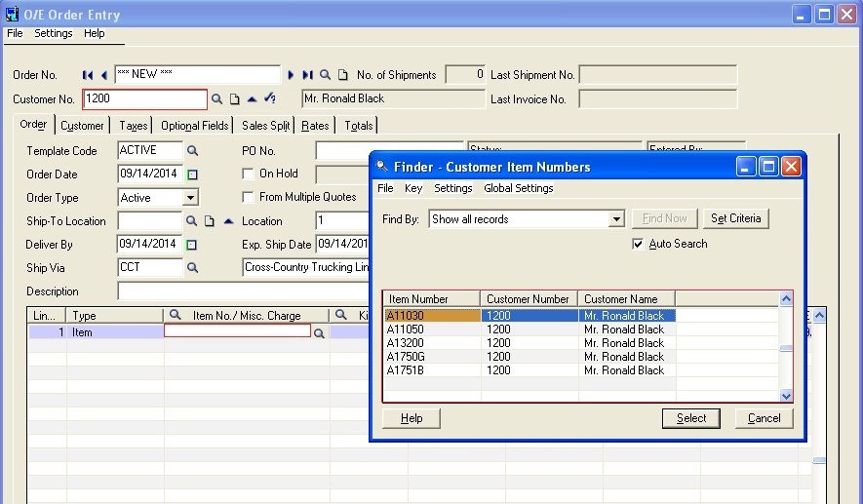The height and width of the screenshot is (504, 863).
Task: Click O/E Order Entry title bar icon
Action: pyautogui.click(x=12, y=14)
